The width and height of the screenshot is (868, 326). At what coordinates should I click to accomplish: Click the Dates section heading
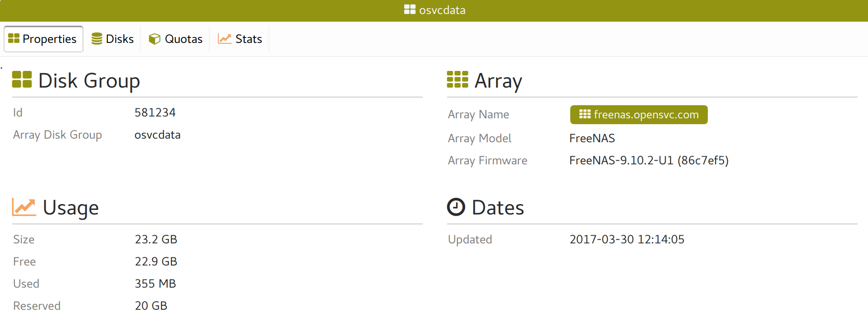pos(498,207)
